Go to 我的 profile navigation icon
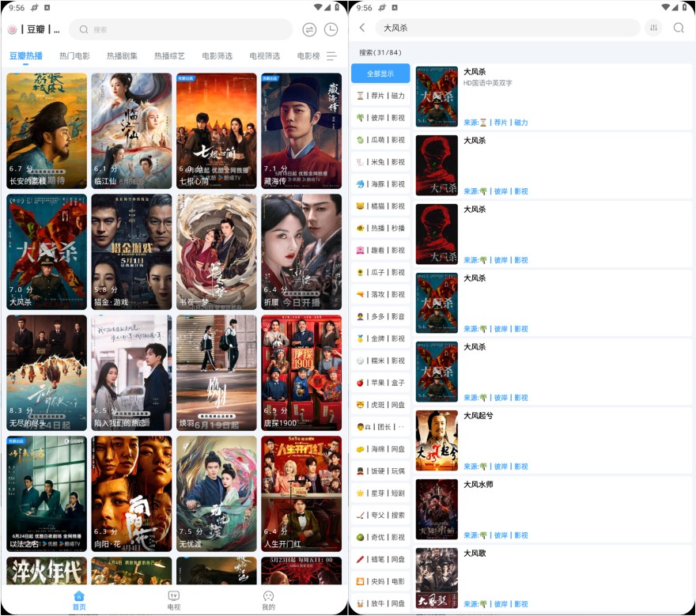Screen dimensions: 696x616 coord(269,600)
